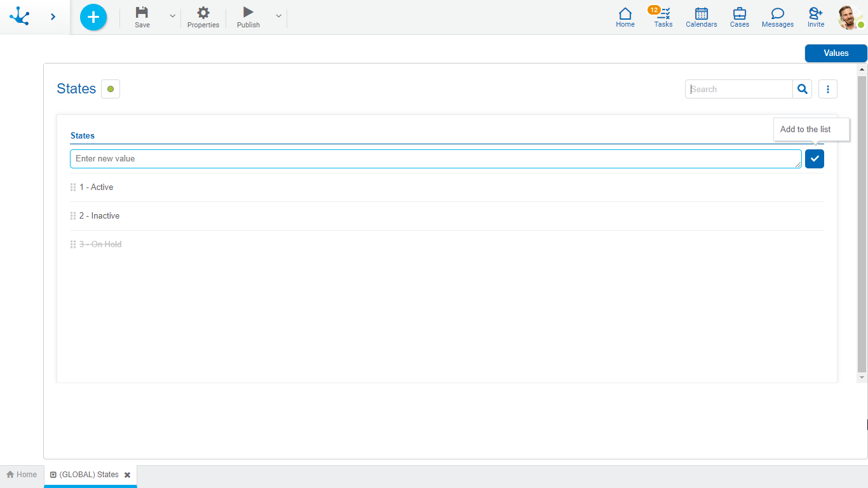The width and height of the screenshot is (868, 488).
Task: Open Properties gear icon
Action: (x=203, y=13)
